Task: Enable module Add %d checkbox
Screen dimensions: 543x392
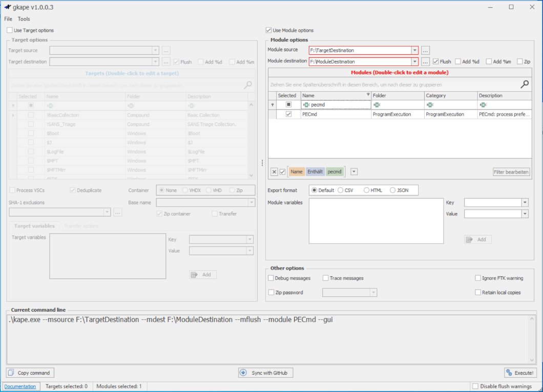Action: click(458, 61)
